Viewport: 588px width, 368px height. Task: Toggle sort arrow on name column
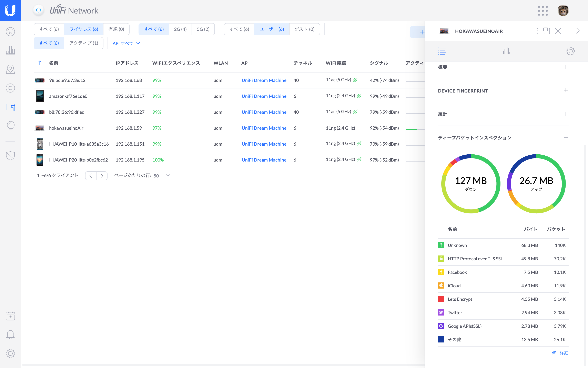[40, 63]
